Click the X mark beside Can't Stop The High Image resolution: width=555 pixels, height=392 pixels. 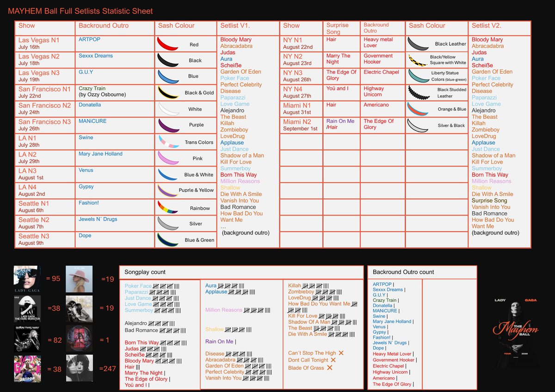pyautogui.click(x=341, y=353)
